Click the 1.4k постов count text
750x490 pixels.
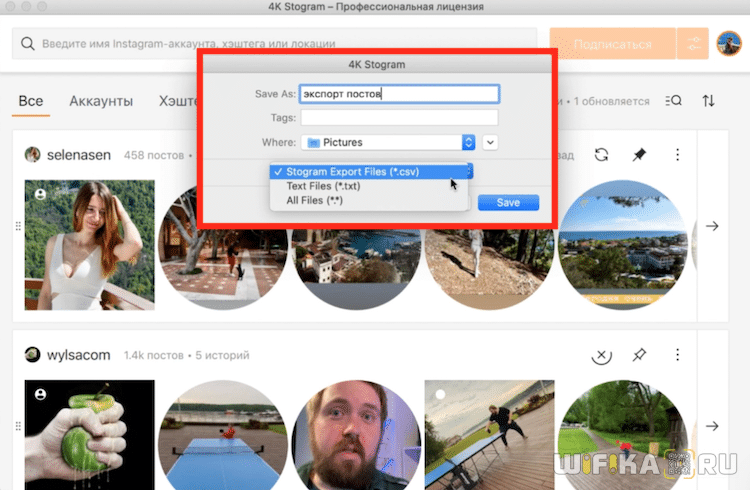154,356
